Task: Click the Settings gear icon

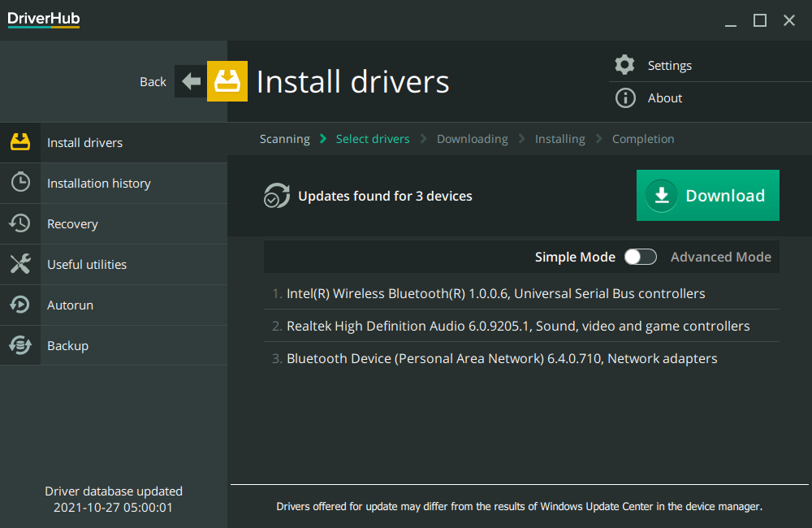Action: click(625, 65)
